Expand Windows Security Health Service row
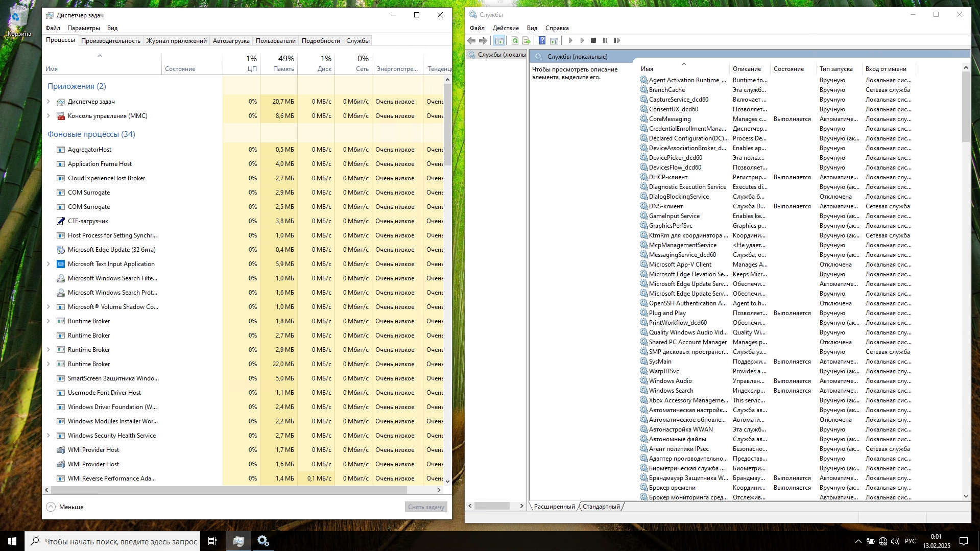Screen dimensions: 980x551 [49, 436]
